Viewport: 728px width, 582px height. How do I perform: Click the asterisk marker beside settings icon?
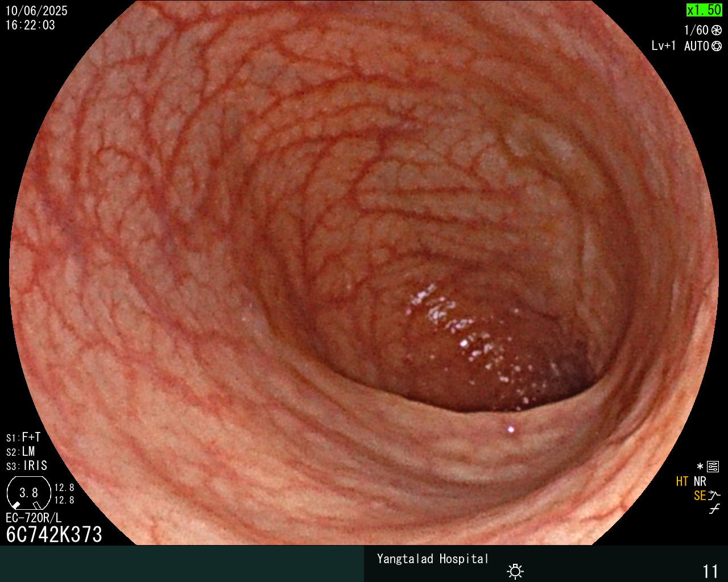700,467
